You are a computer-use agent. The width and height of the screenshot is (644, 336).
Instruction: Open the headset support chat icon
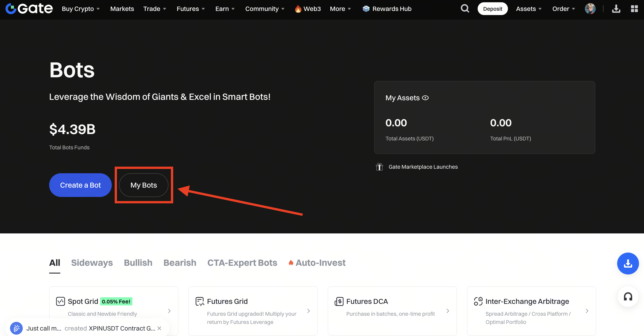pyautogui.click(x=628, y=297)
